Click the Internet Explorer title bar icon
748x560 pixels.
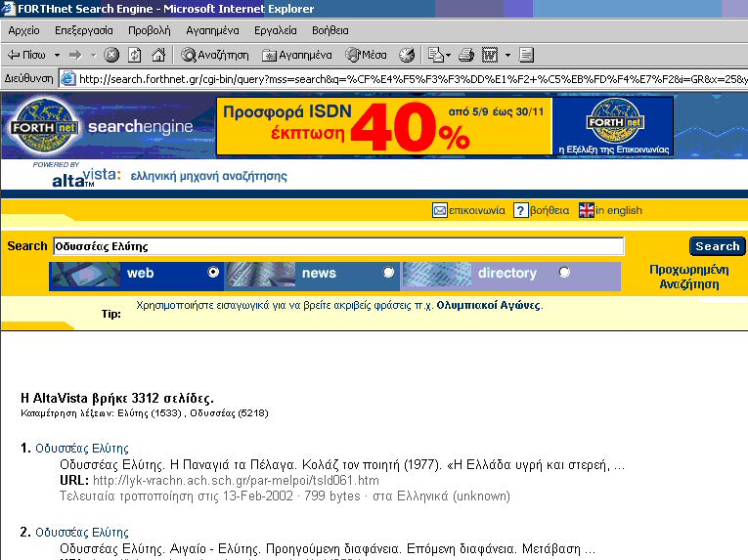8,8
